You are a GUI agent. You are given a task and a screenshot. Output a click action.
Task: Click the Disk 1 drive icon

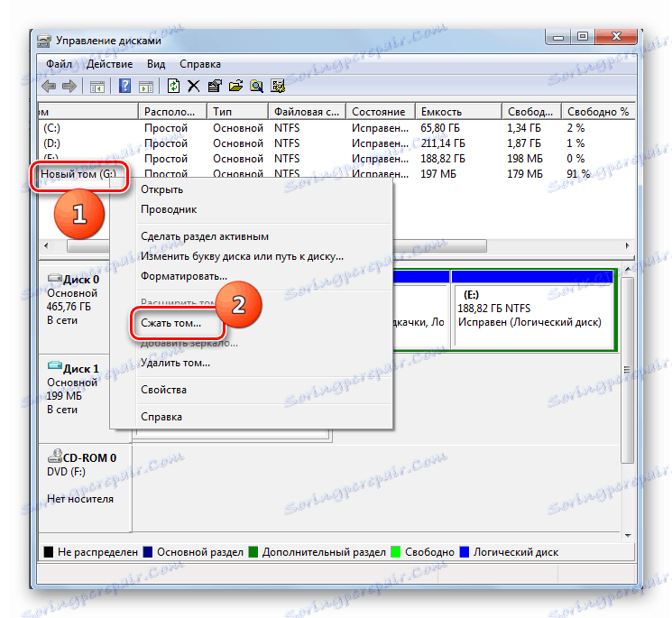point(55,367)
